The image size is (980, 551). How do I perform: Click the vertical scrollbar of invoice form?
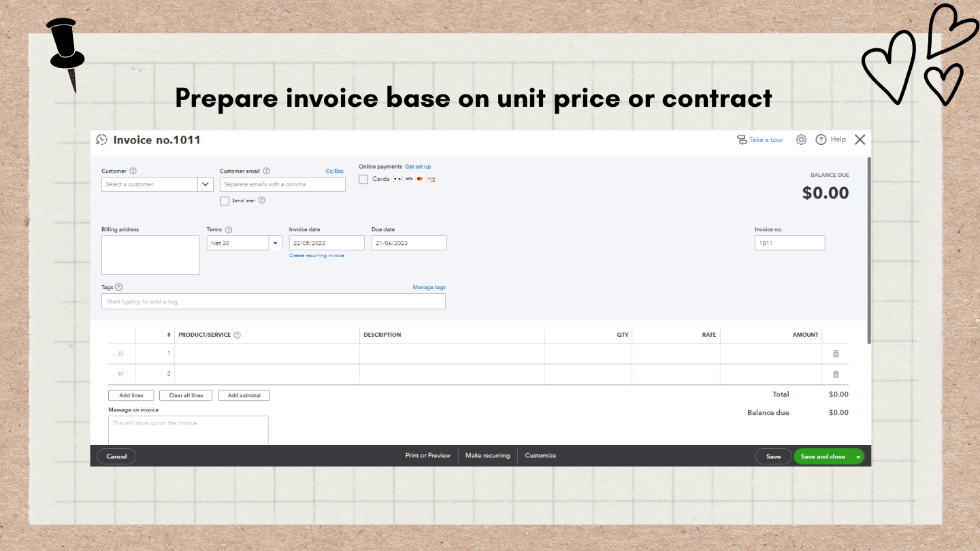tap(868, 250)
